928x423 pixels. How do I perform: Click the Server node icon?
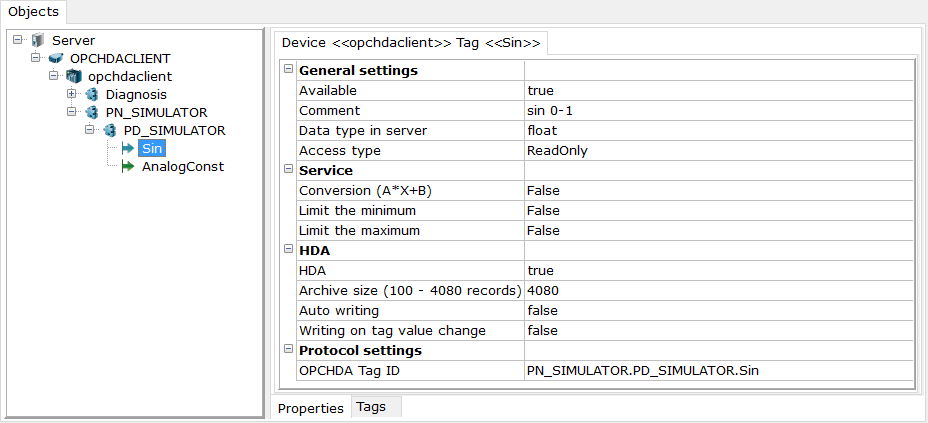click(37, 41)
